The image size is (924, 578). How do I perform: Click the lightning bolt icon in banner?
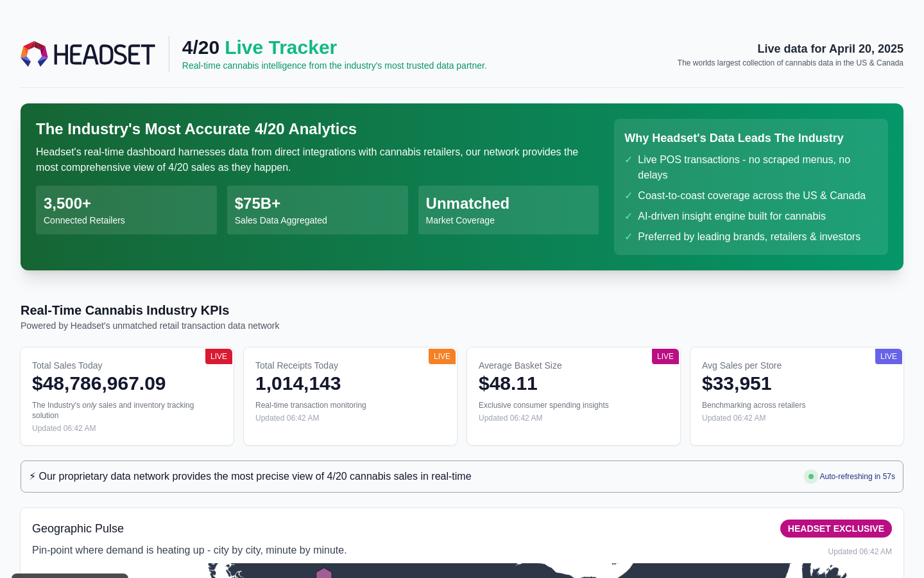pyautogui.click(x=33, y=477)
